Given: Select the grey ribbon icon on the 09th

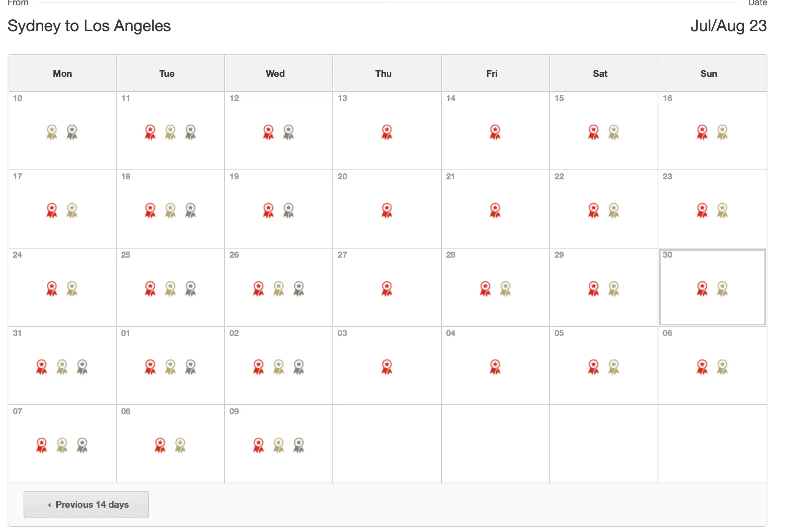Looking at the screenshot, I should click(x=299, y=445).
